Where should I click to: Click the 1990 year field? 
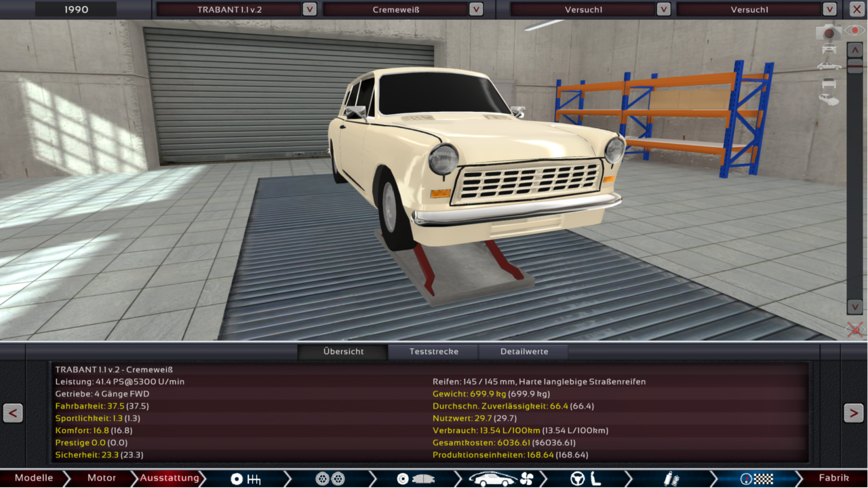coord(76,9)
